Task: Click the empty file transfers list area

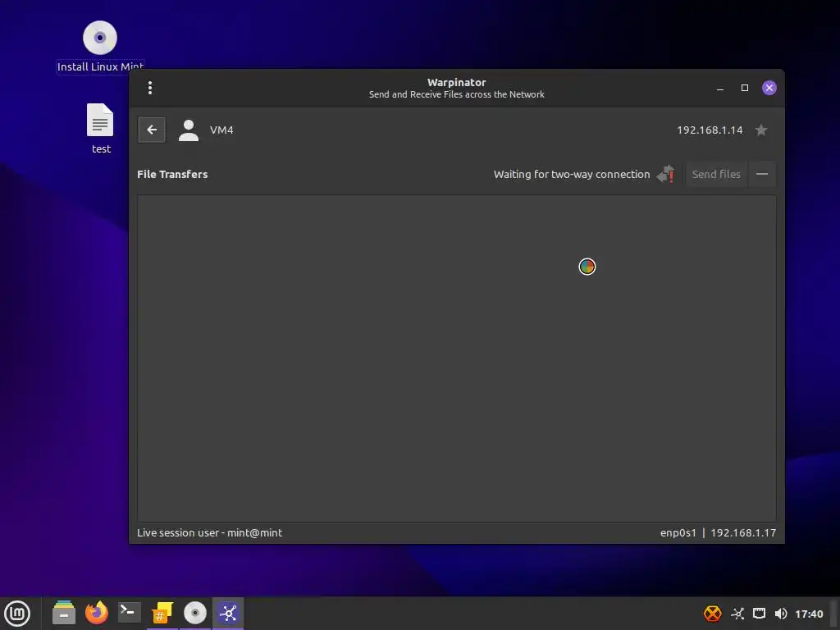Action: (456, 358)
